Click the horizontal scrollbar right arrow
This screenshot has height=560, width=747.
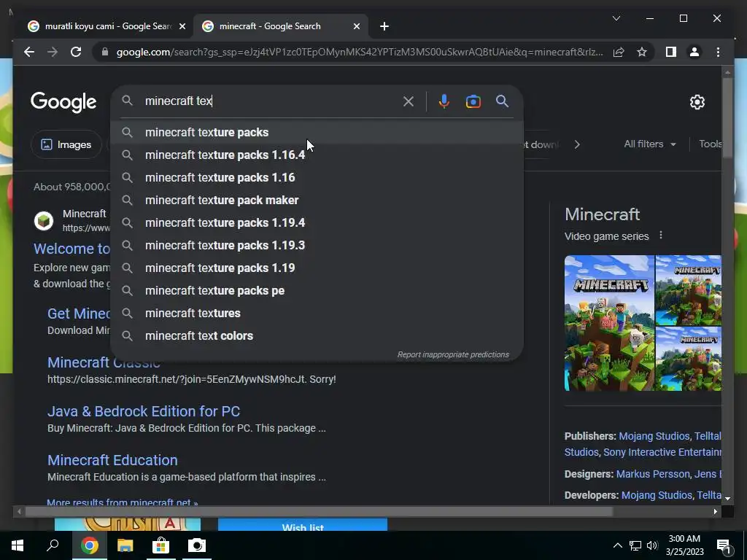click(715, 512)
